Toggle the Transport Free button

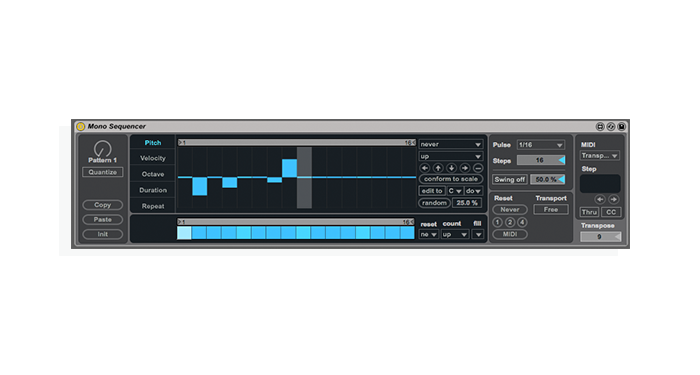click(x=551, y=209)
